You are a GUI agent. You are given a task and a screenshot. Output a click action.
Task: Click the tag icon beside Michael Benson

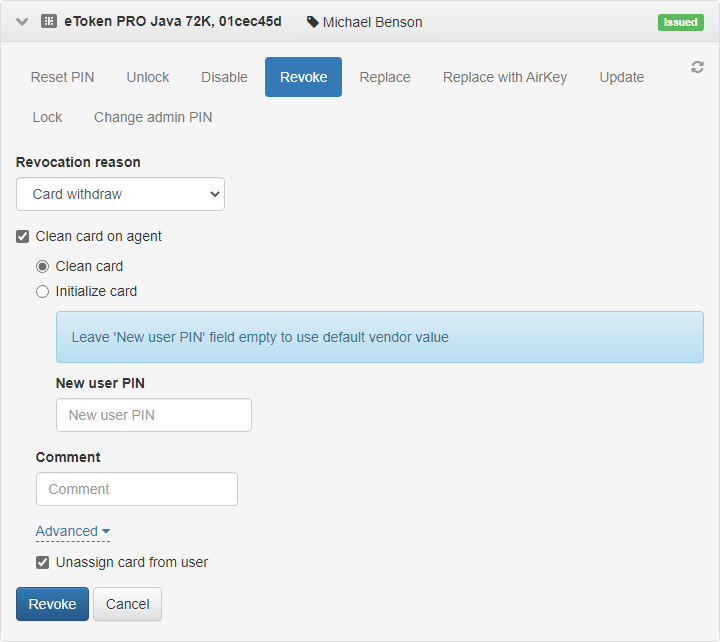pyautogui.click(x=313, y=22)
